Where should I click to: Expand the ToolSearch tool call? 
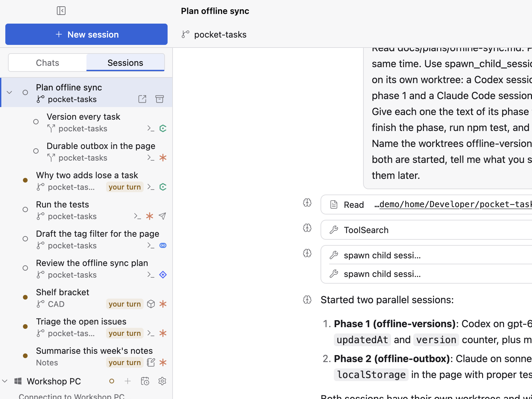pyautogui.click(x=427, y=230)
